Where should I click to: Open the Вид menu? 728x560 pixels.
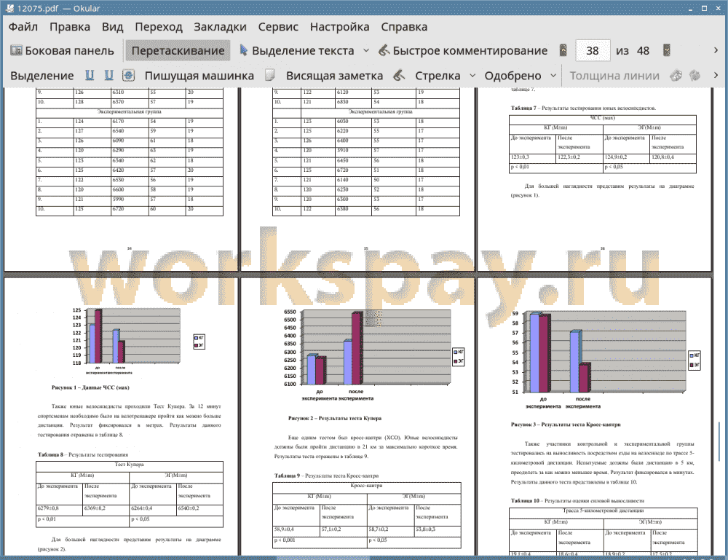click(112, 27)
